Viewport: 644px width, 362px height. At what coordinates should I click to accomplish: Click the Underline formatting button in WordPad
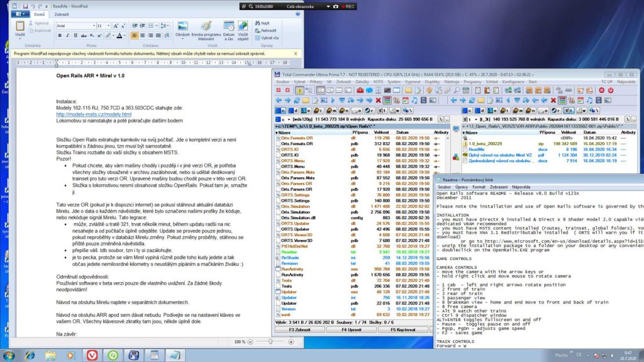(75, 36)
